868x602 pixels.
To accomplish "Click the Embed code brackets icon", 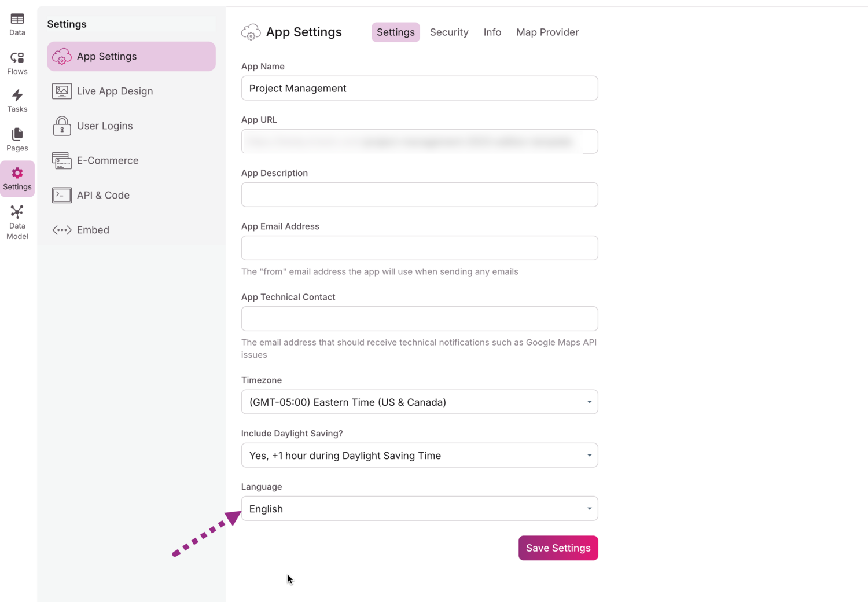I will coord(62,230).
